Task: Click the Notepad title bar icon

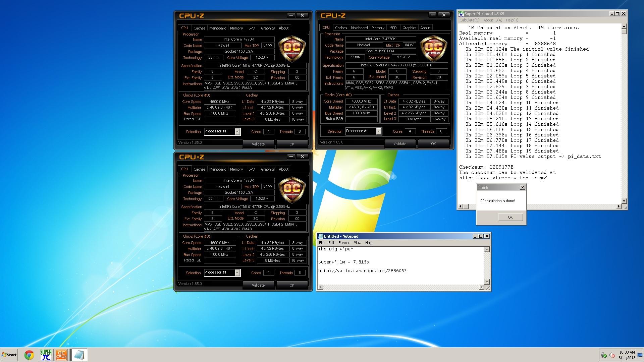Action: click(x=321, y=236)
